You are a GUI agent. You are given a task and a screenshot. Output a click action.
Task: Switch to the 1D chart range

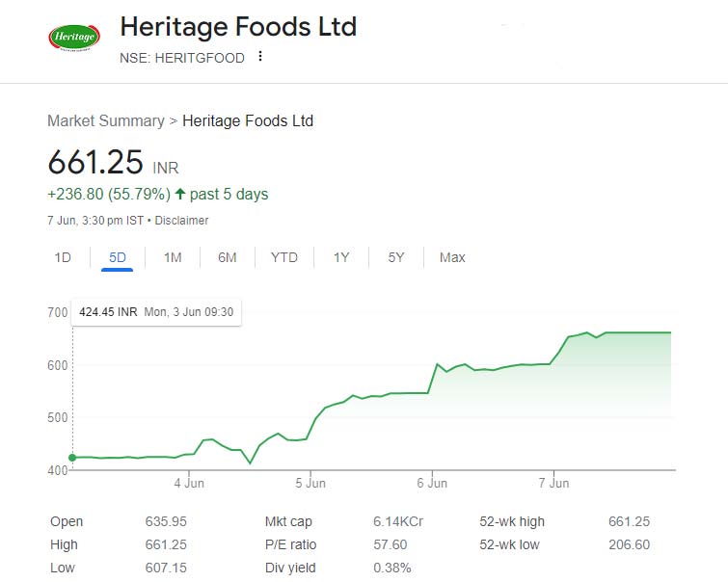pyautogui.click(x=63, y=257)
